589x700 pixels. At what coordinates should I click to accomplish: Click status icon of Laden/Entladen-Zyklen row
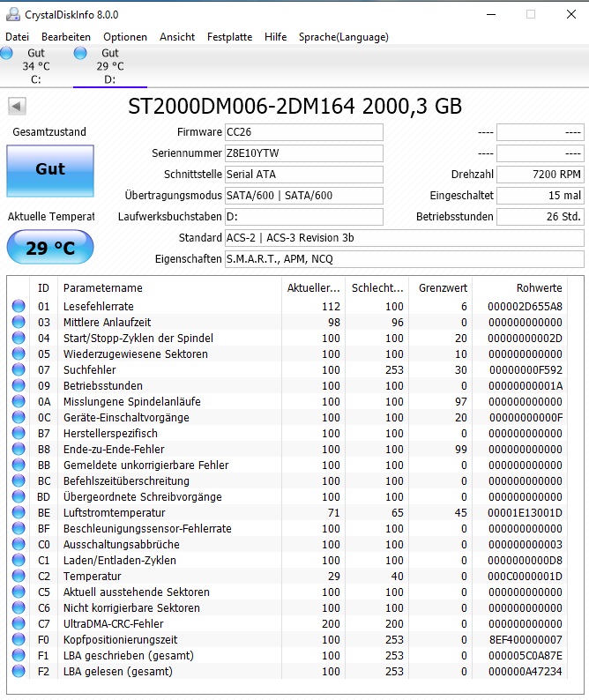click(x=19, y=560)
